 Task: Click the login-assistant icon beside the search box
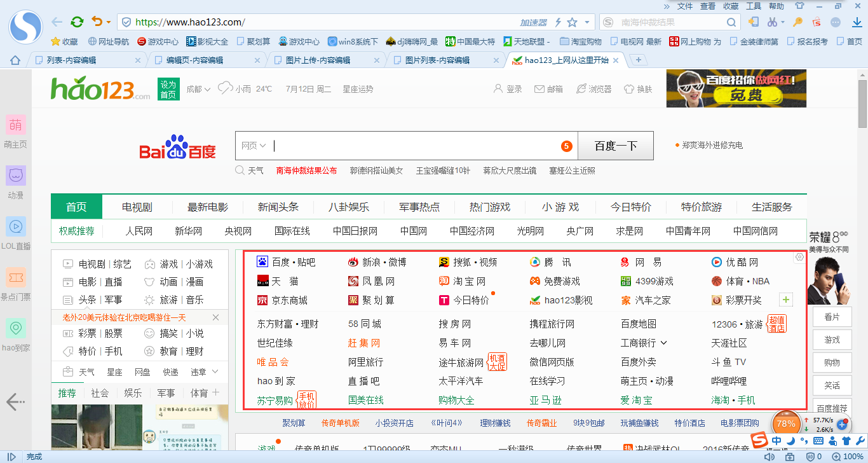(753, 22)
